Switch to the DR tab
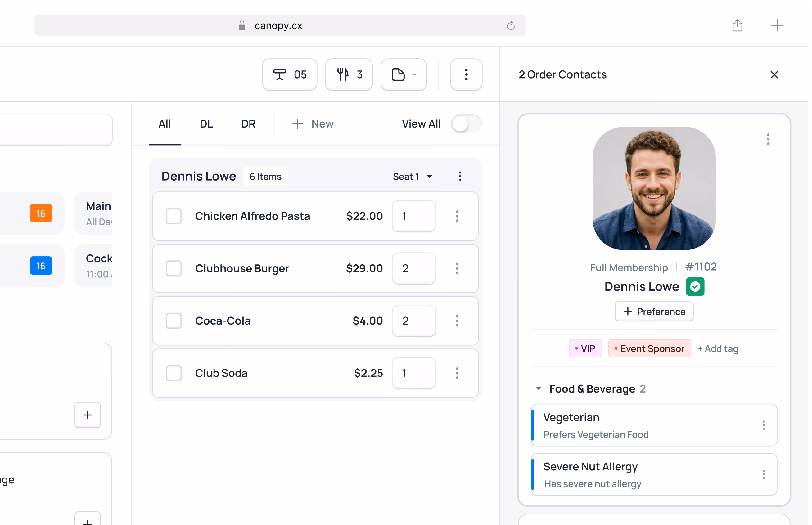 point(248,124)
